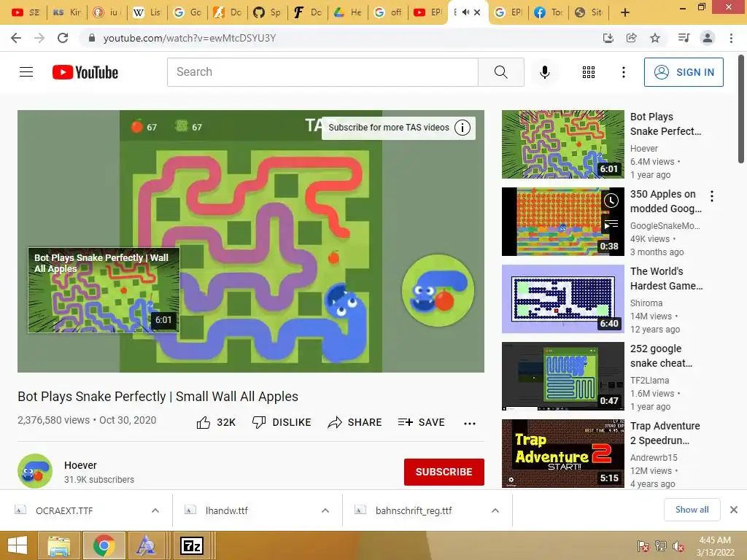Switch to the GitHub Sp tab
The height and width of the screenshot is (560, 747).
267,12
